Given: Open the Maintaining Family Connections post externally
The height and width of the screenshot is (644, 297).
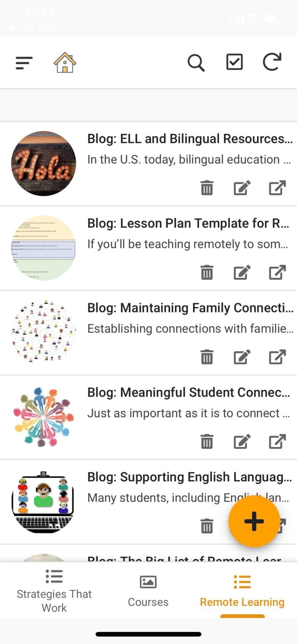Looking at the screenshot, I should click(x=277, y=357).
